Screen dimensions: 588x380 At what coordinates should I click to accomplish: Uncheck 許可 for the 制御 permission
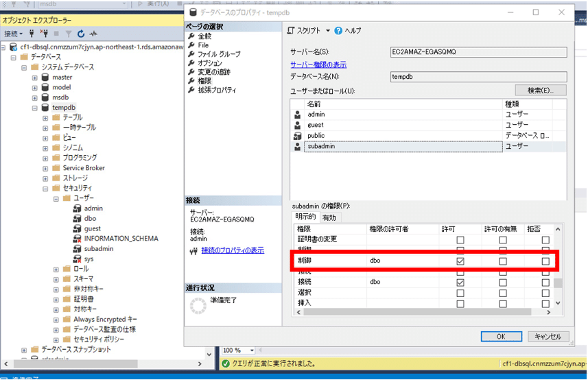pyautogui.click(x=460, y=261)
